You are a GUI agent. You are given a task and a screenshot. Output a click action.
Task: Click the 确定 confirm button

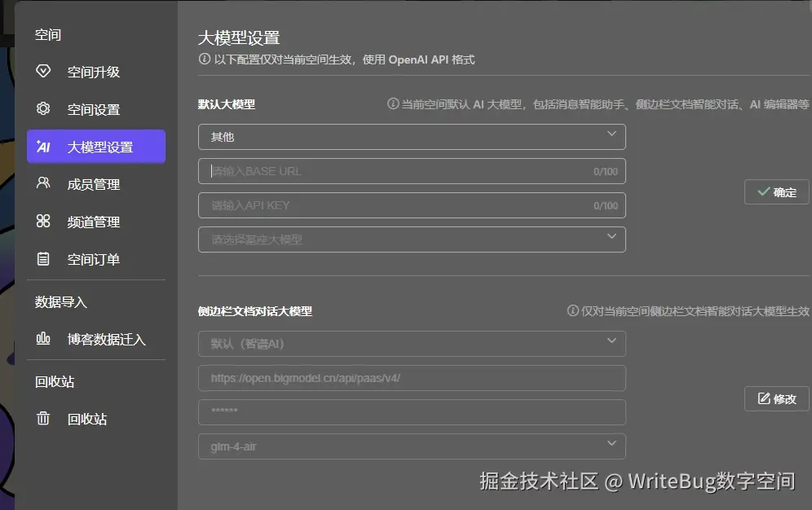[x=776, y=191]
